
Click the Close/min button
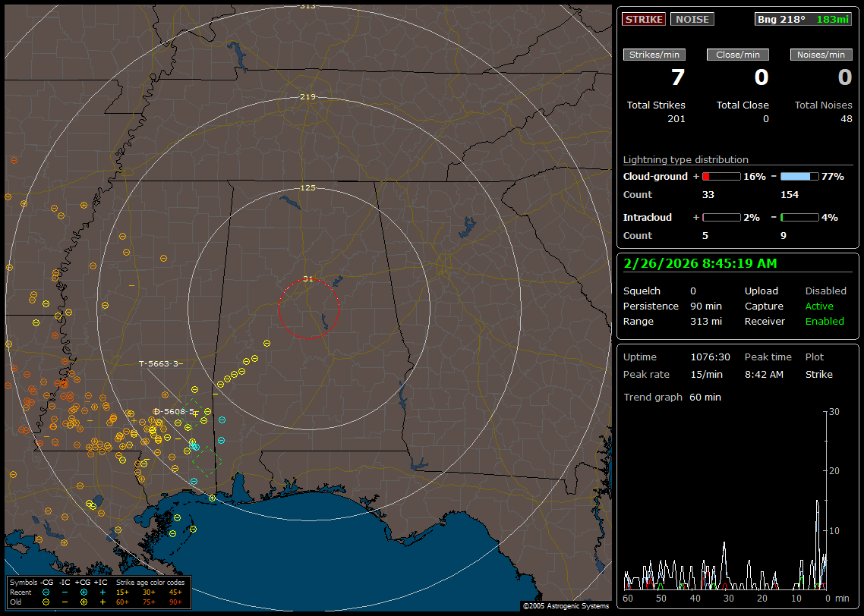pyautogui.click(x=738, y=55)
